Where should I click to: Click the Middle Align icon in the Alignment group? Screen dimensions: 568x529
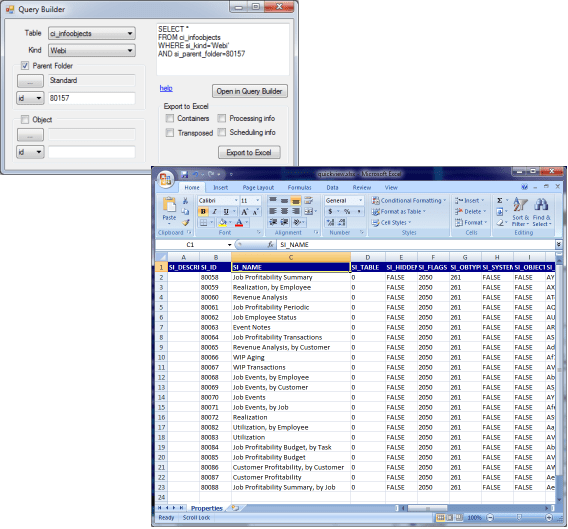pos(285,200)
